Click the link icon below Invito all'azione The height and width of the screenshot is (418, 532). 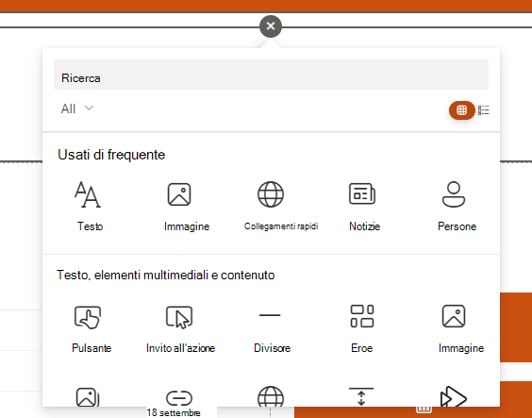[x=179, y=398]
